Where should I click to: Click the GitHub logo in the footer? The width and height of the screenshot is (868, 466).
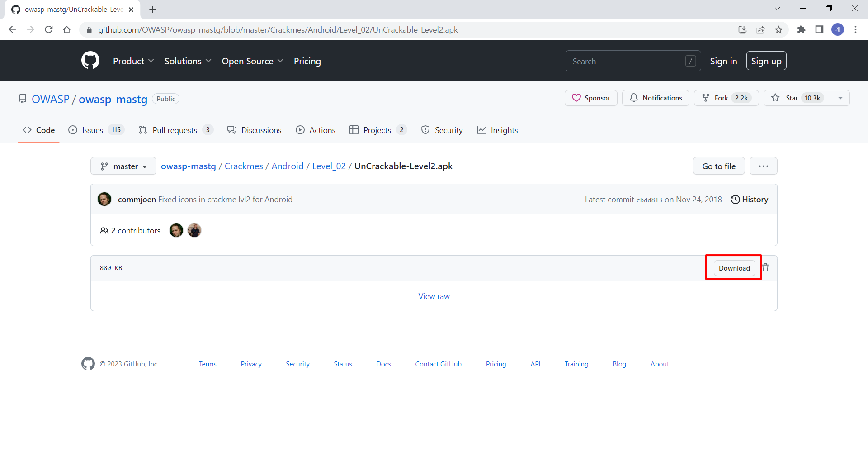88,364
